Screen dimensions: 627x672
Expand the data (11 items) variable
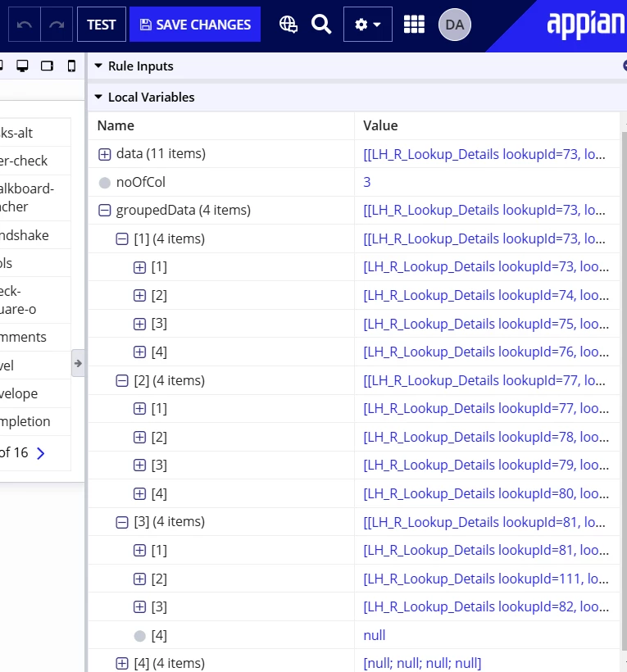click(105, 154)
